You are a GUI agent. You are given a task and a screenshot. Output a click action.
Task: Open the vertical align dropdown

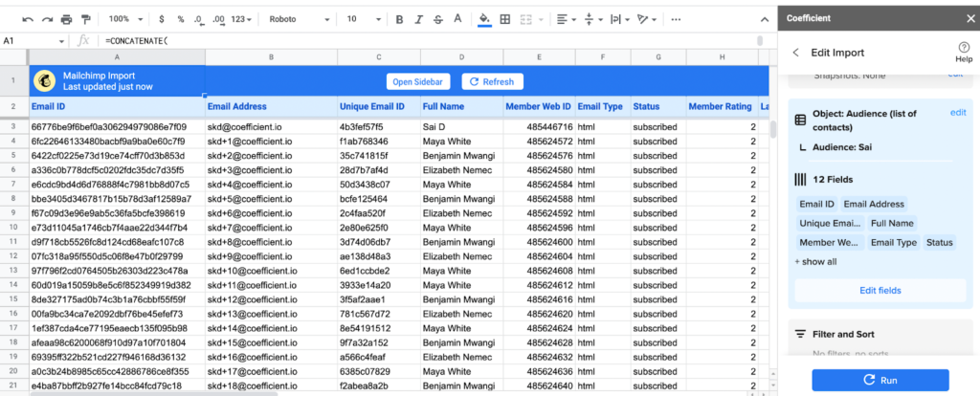point(591,19)
